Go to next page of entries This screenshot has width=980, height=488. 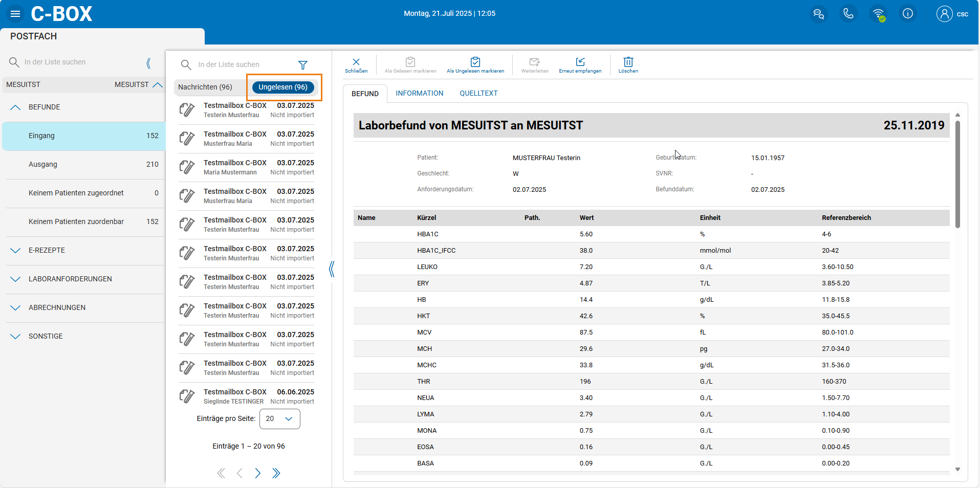click(x=258, y=473)
